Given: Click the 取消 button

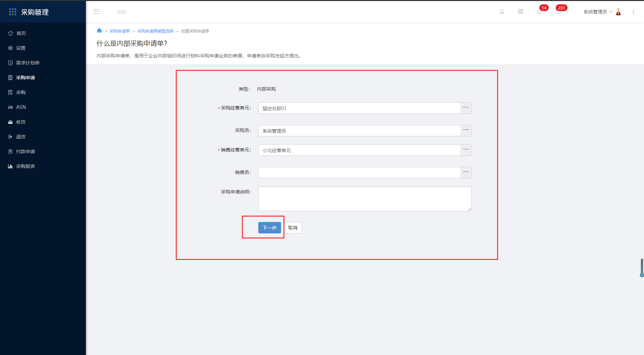Looking at the screenshot, I should click(293, 228).
